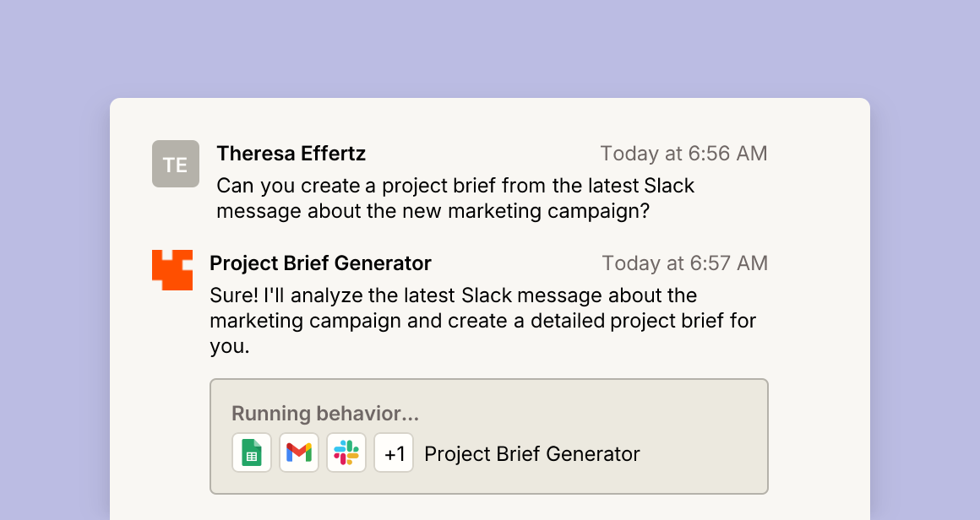Click the Gmail icon
Viewport: 980px width, 520px height.
point(299,452)
